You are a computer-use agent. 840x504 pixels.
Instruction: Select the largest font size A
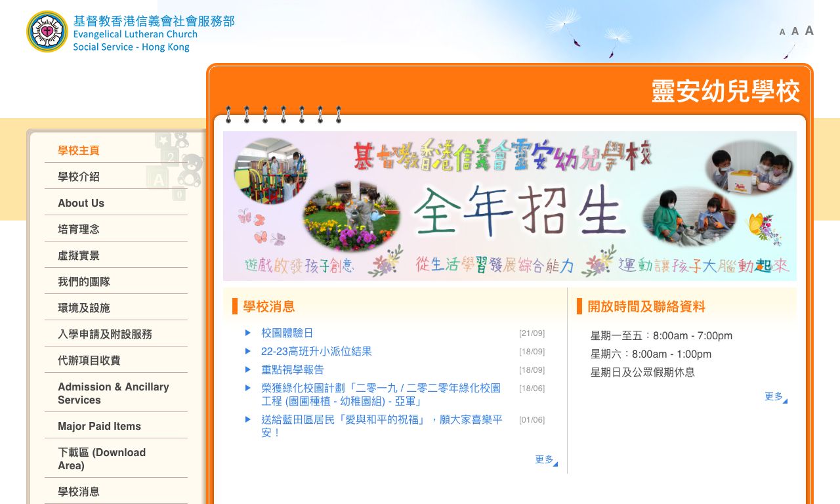(809, 30)
